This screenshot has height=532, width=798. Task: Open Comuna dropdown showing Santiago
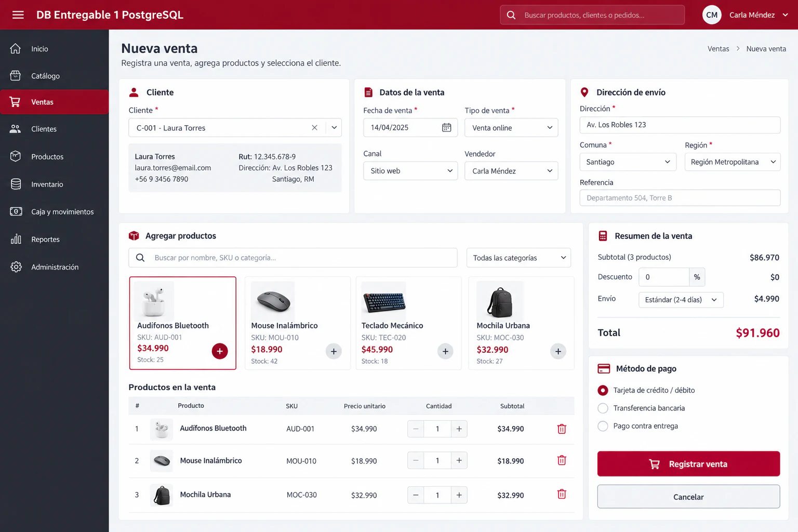(628, 162)
